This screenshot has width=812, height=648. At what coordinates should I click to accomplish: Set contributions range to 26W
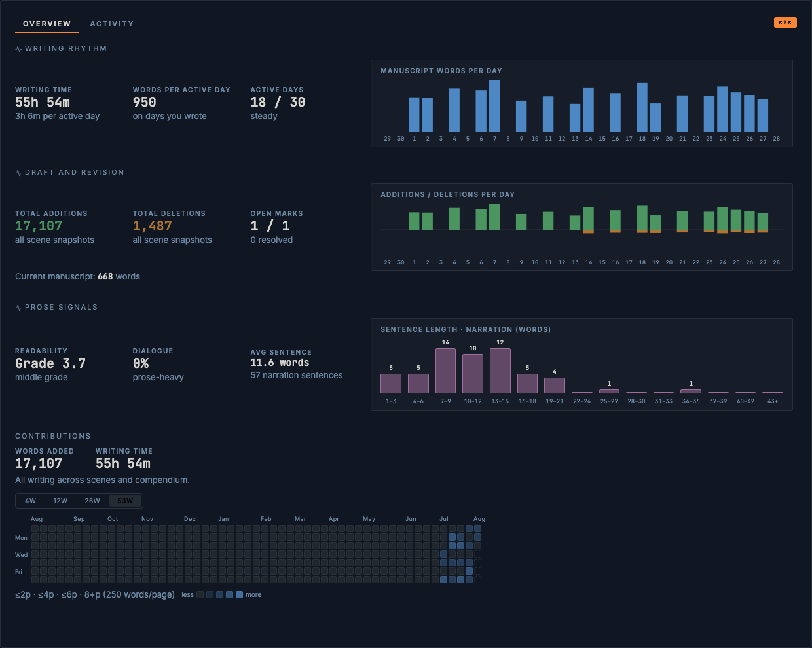click(x=92, y=501)
